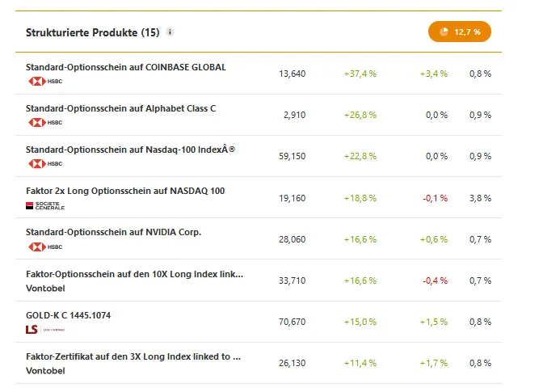Open the GOLD-K C 1445.1074 product

pyautogui.click(x=68, y=315)
